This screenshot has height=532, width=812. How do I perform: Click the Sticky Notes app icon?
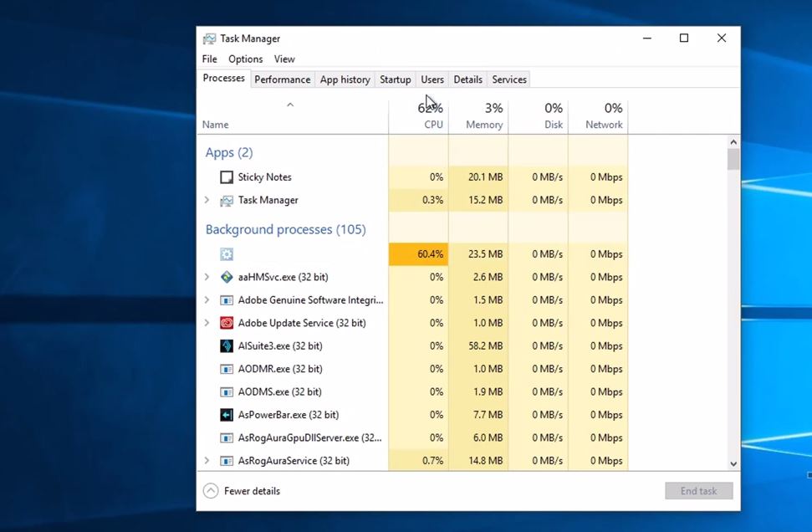[x=227, y=177]
